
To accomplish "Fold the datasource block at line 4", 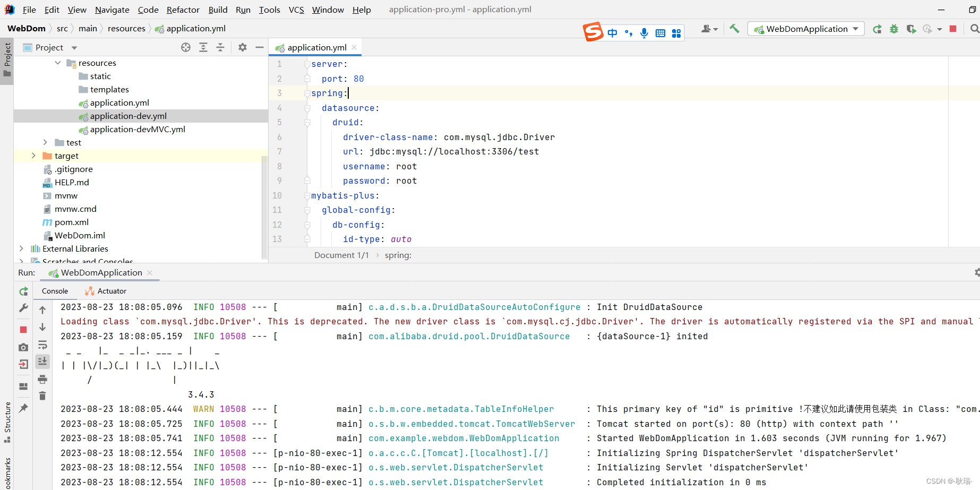I will click(x=307, y=108).
